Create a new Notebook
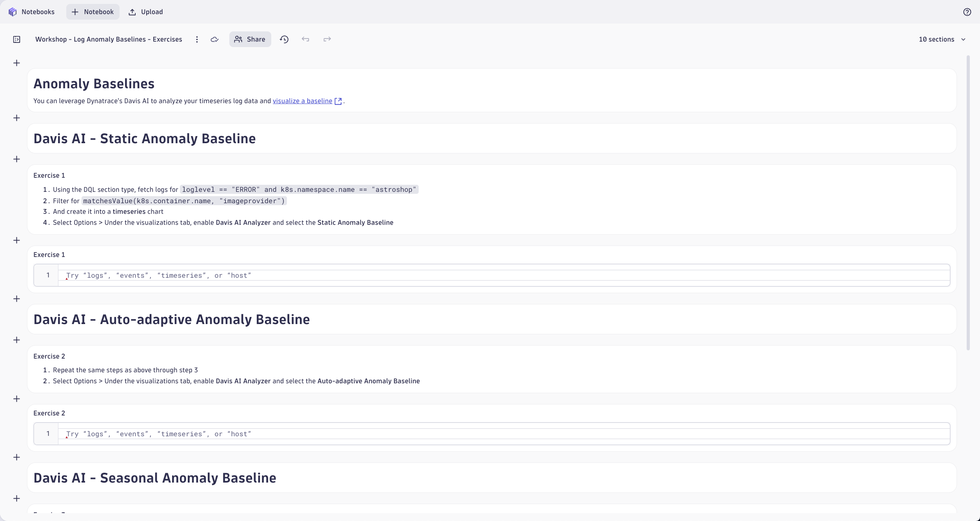Image resolution: width=980 pixels, height=521 pixels. click(93, 12)
